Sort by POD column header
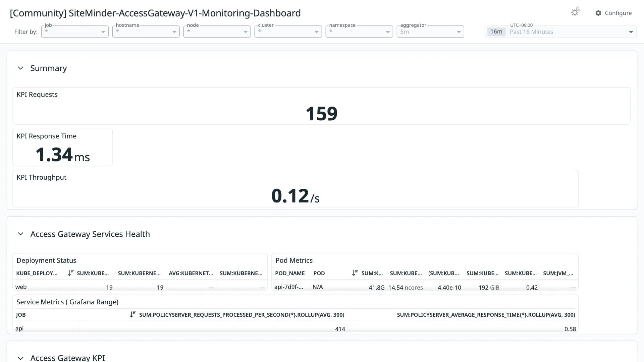Image resolution: width=644 pixels, height=362 pixels. [x=319, y=273]
